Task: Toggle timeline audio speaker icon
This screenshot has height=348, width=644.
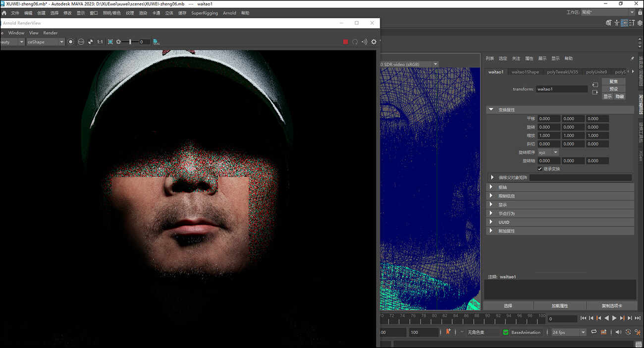Action: pyautogui.click(x=618, y=332)
